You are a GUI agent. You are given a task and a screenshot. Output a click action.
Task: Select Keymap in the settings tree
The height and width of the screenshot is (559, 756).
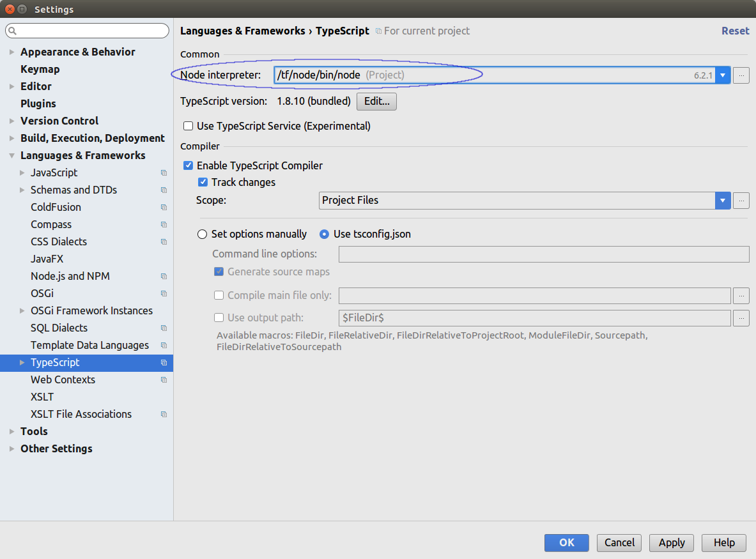pos(40,70)
